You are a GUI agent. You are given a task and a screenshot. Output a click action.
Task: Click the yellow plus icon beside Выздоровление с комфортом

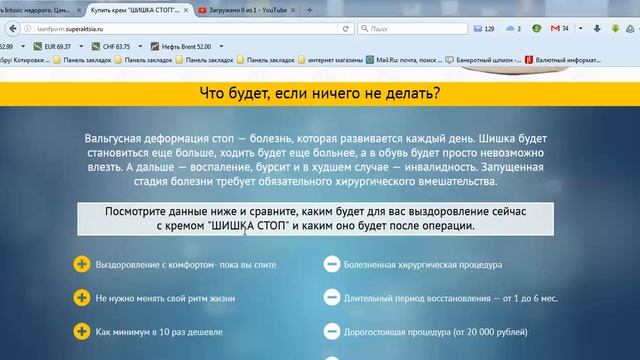coord(82,264)
